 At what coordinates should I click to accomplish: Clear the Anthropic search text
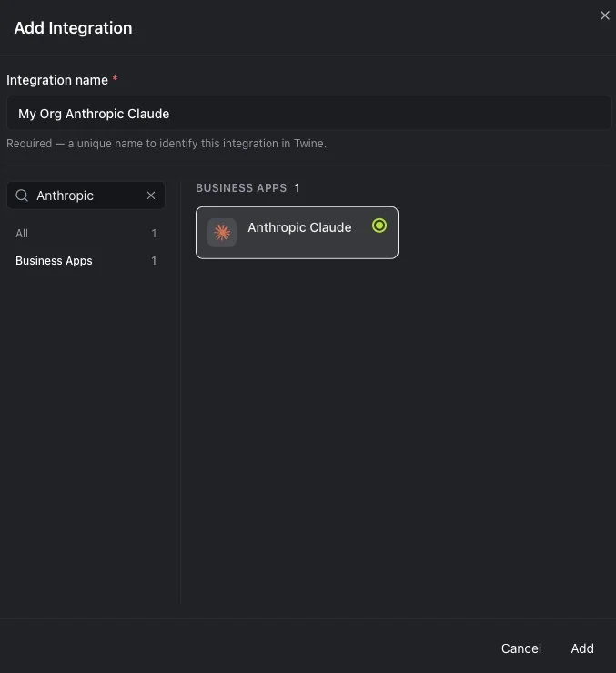click(x=151, y=196)
